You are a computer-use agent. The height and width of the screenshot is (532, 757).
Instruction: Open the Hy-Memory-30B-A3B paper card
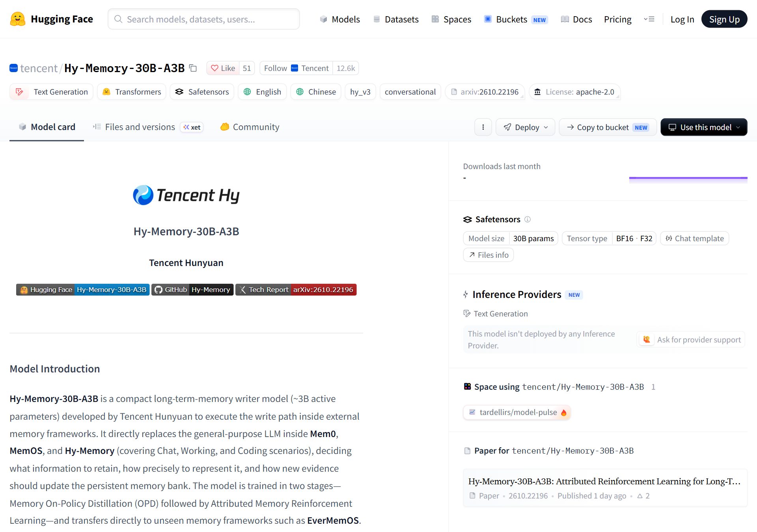click(x=605, y=488)
